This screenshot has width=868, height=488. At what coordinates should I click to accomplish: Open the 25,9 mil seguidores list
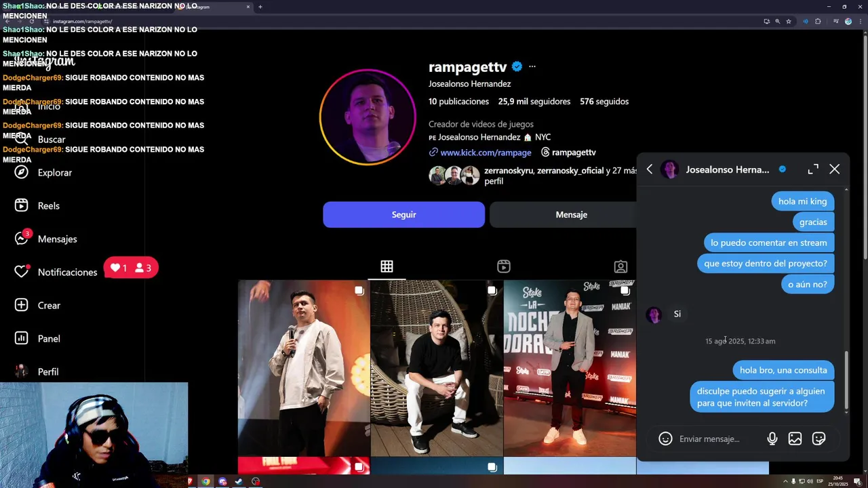tap(534, 101)
